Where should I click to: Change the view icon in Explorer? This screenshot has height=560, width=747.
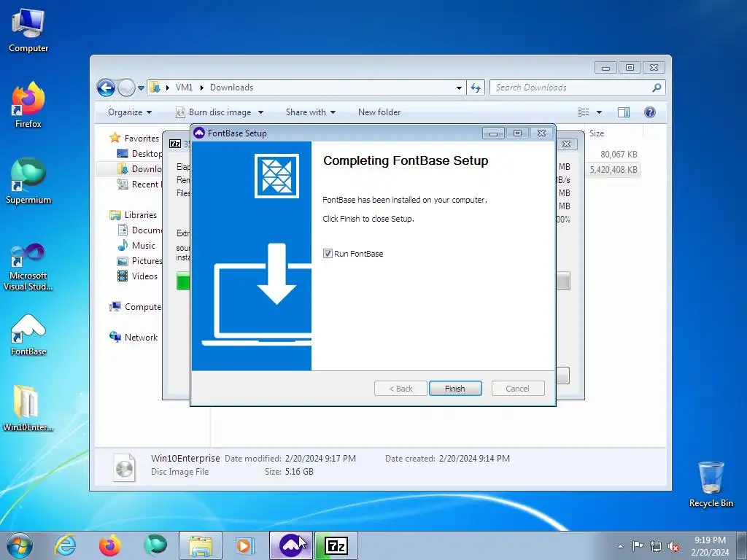(583, 112)
